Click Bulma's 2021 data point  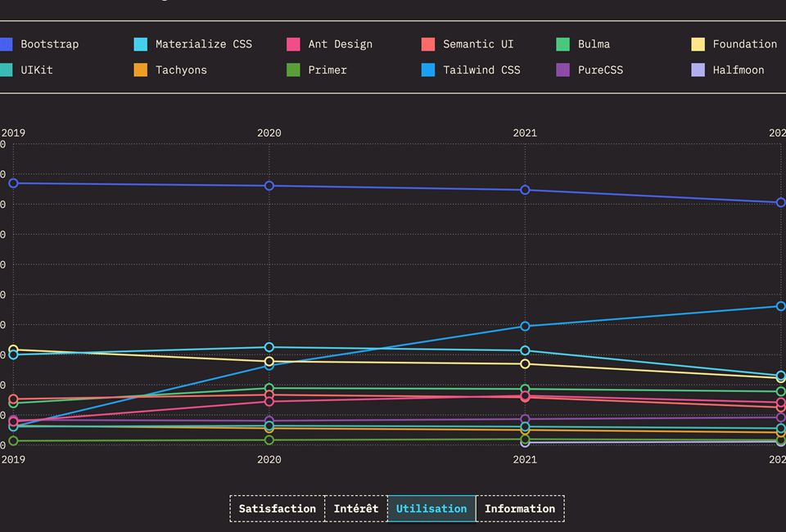coord(525,389)
